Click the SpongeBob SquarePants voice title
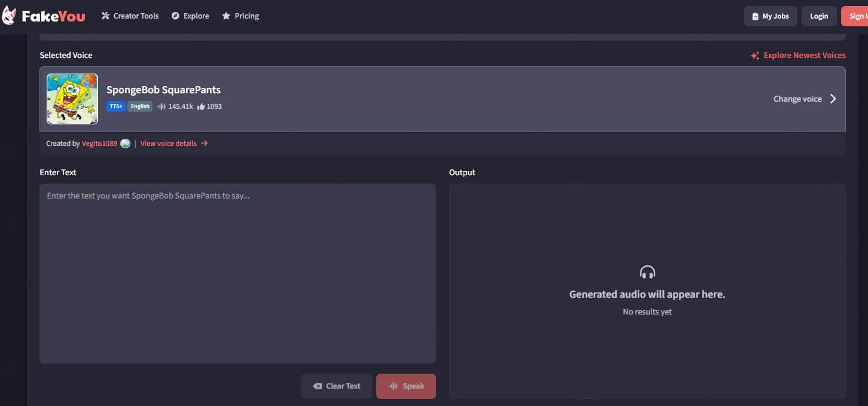 [163, 90]
